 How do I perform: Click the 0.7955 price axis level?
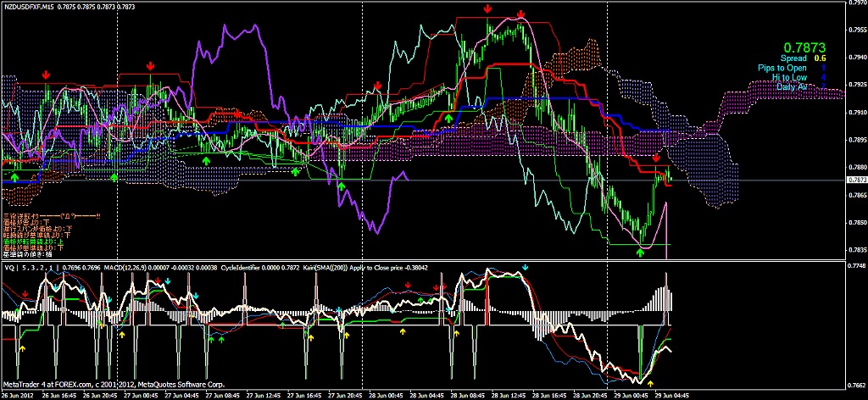pyautogui.click(x=857, y=30)
